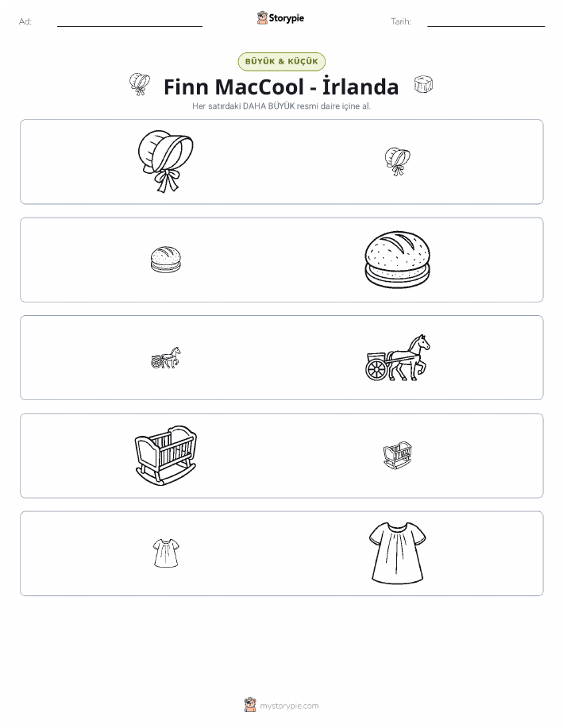Click the bonnet icon beside the title
The image size is (563, 728).
tap(140, 84)
